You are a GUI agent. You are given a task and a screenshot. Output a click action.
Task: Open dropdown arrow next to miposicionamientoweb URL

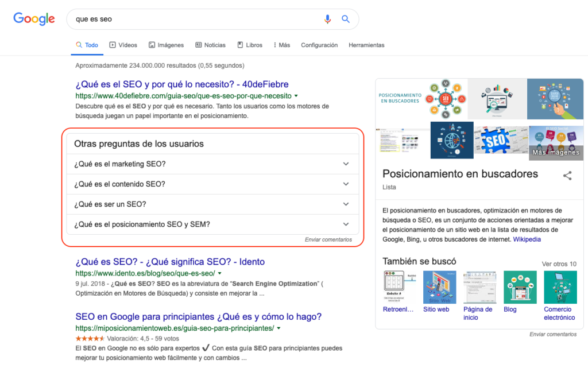pos(278,328)
